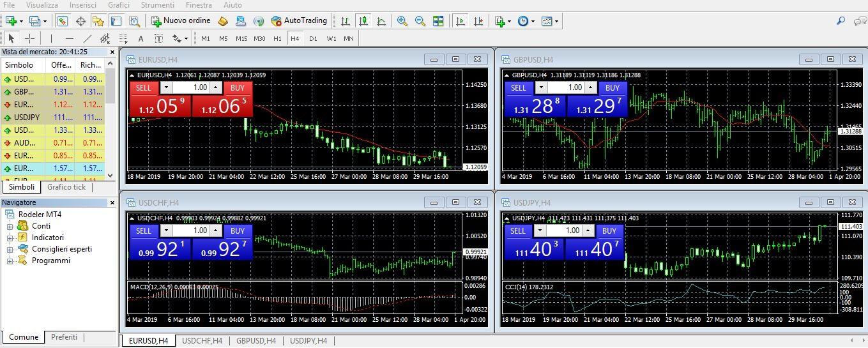This screenshot has height=348, width=868.
Task: Select the D1 timeframe
Action: pyautogui.click(x=313, y=38)
